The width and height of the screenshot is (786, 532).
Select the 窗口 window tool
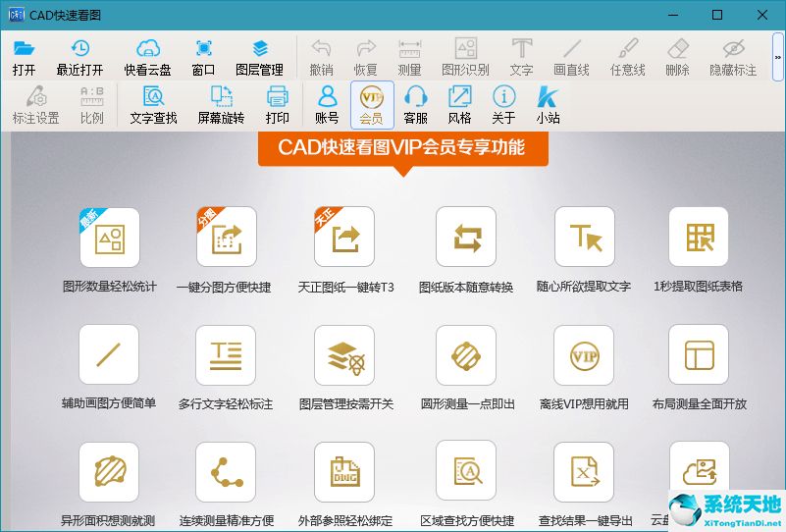click(203, 57)
